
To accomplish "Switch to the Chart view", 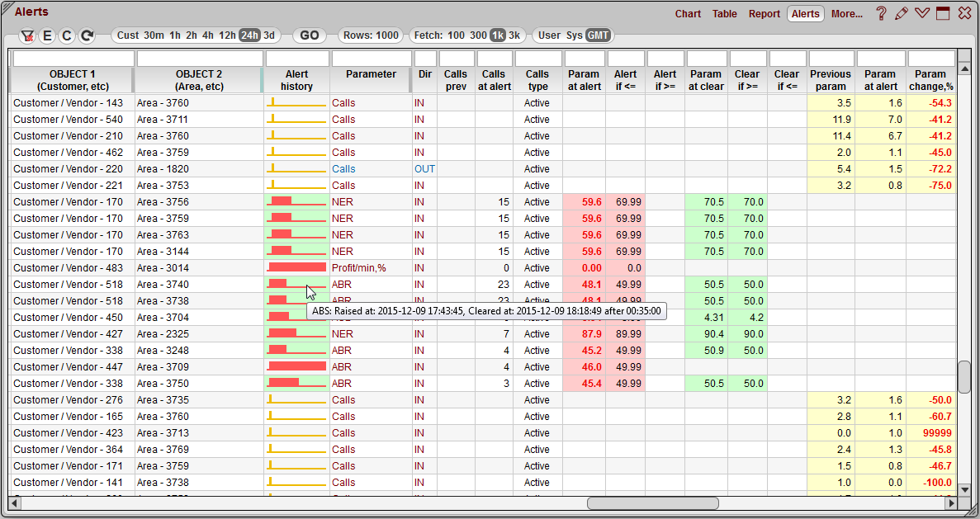I will pyautogui.click(x=688, y=14).
